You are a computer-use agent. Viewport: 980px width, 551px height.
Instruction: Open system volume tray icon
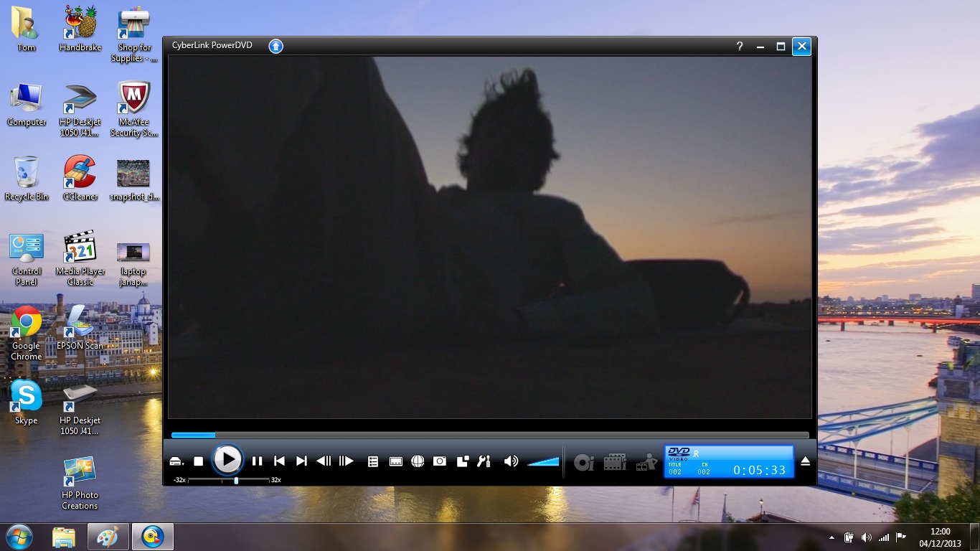coord(866,537)
